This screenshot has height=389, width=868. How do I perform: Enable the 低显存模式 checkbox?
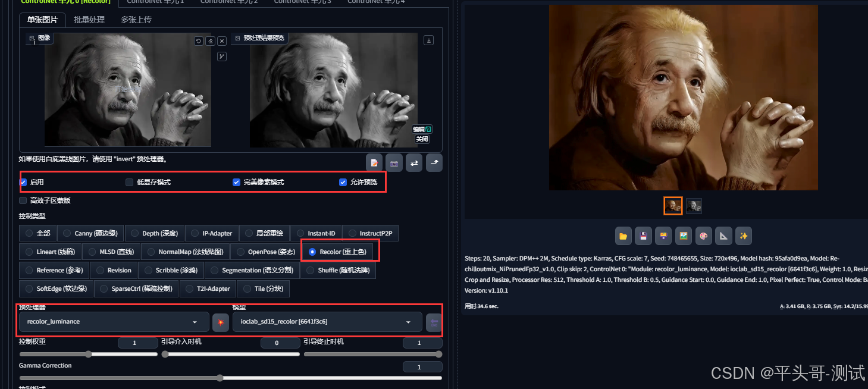tap(129, 182)
